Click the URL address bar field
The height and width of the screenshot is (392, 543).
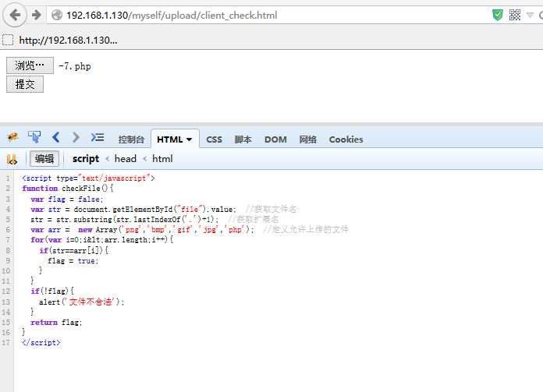pos(270,16)
